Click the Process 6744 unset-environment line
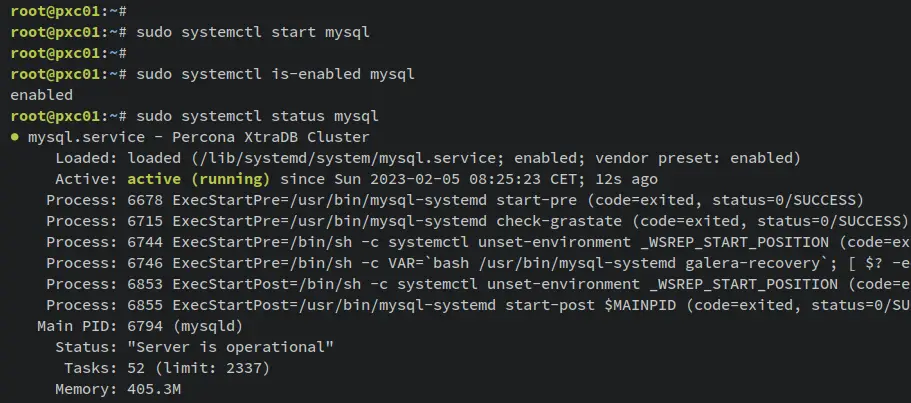The width and height of the screenshot is (911, 403). [479, 242]
